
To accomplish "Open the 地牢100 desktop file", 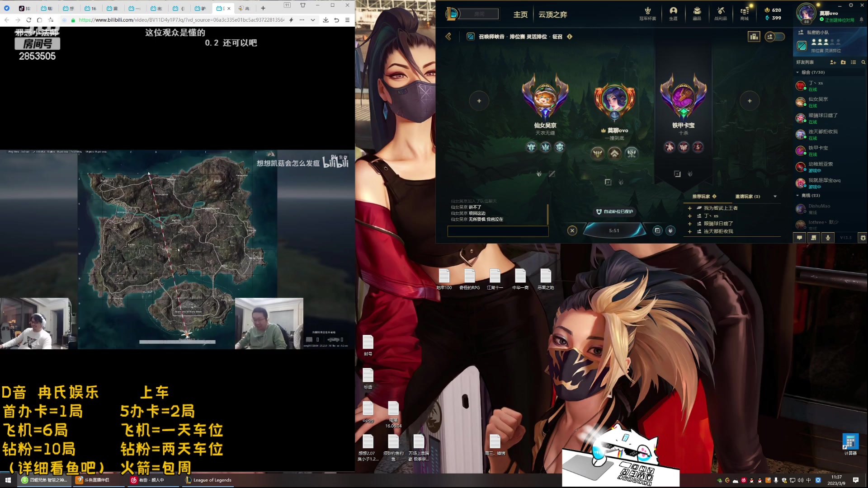I will [444, 279].
